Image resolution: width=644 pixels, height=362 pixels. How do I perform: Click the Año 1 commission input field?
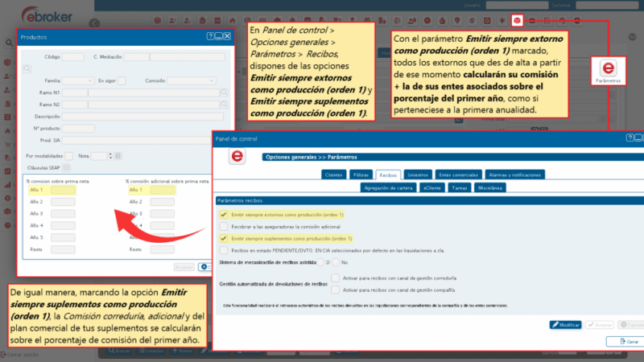pyautogui.click(x=63, y=190)
